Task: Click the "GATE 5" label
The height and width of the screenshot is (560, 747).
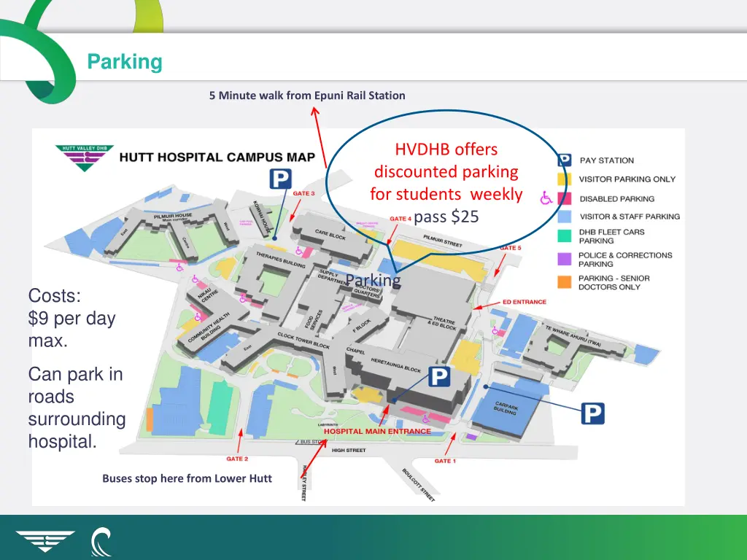Action: [x=510, y=248]
